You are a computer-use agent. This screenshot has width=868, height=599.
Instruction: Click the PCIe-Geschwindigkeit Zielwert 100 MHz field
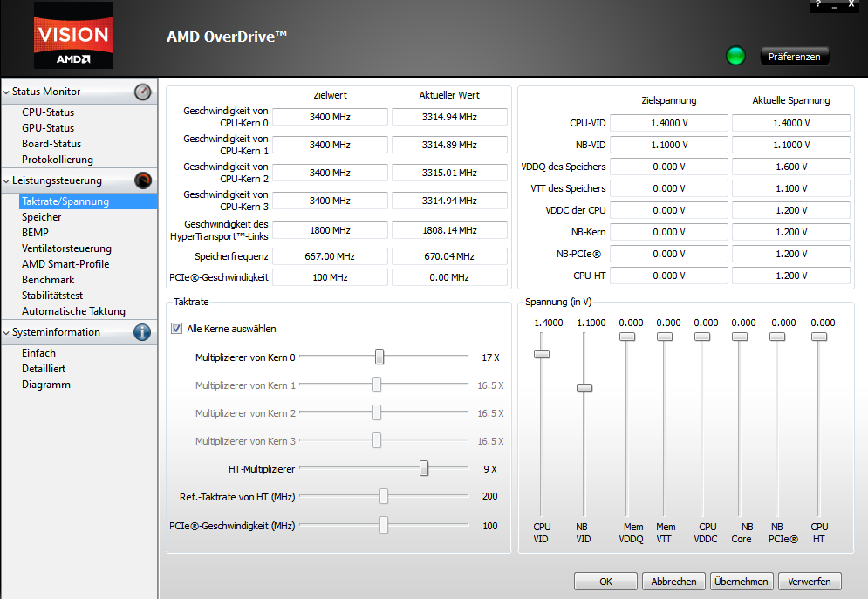click(330, 277)
